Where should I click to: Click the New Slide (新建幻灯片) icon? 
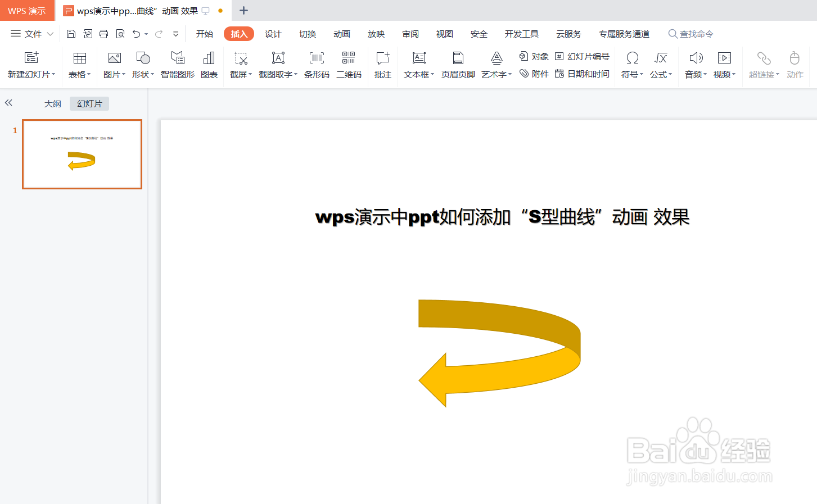[31, 58]
